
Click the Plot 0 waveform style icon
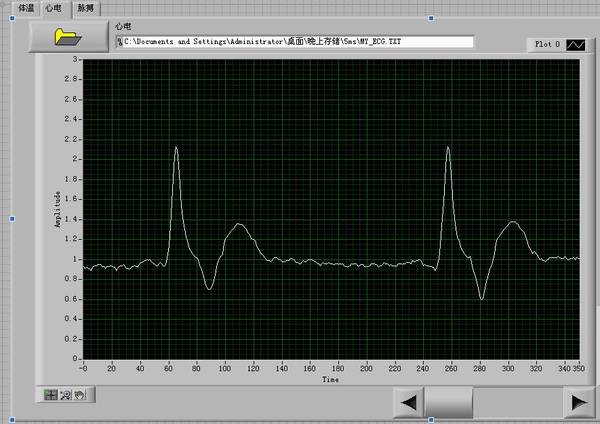click(x=576, y=45)
